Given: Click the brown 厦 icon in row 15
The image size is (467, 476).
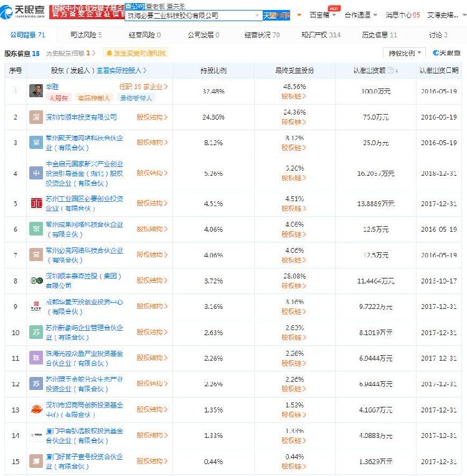Looking at the screenshot, I should [x=36, y=461].
